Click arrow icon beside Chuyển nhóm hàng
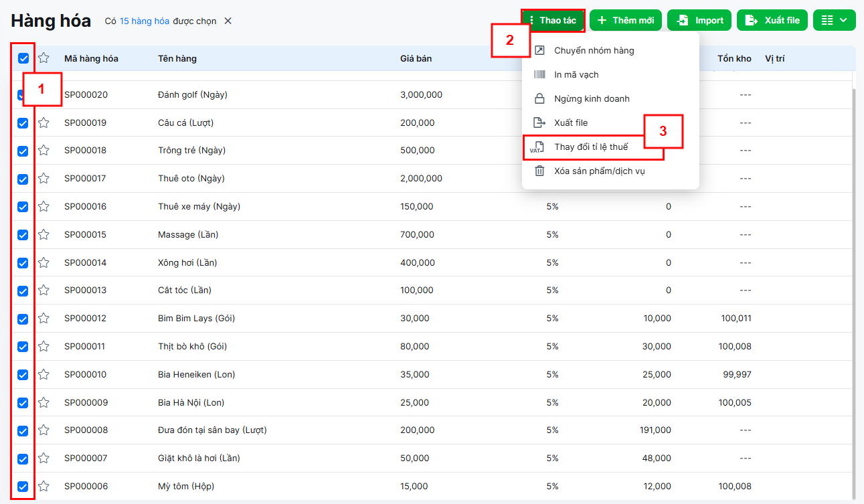This screenshot has width=864, height=504. click(539, 51)
